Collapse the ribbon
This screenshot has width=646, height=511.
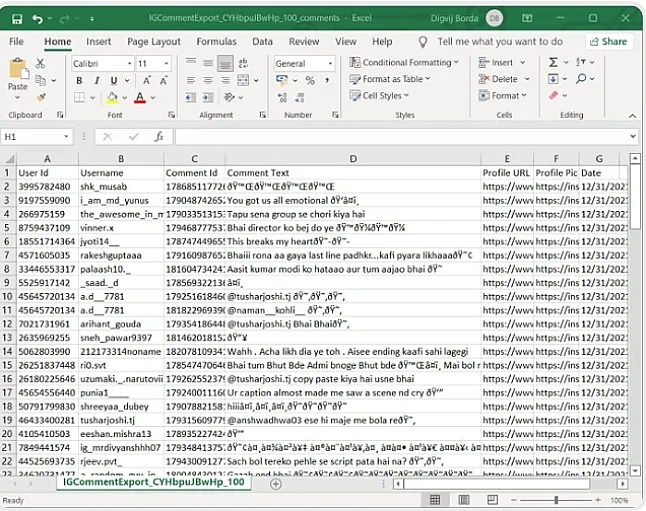point(632,116)
